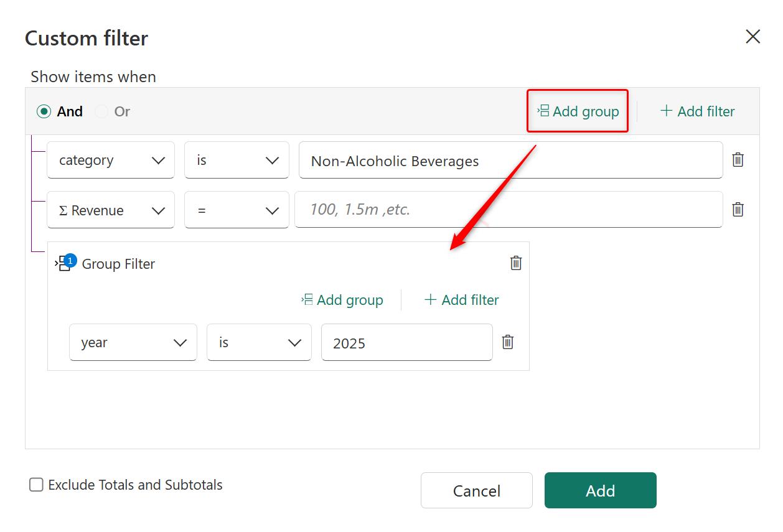783x532 pixels.
Task: Click top Add group button
Action: point(578,111)
